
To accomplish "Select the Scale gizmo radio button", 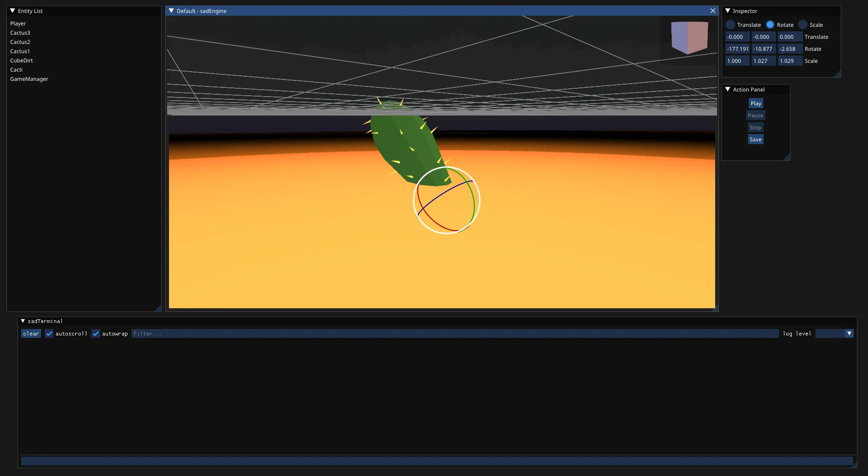I will [x=803, y=24].
